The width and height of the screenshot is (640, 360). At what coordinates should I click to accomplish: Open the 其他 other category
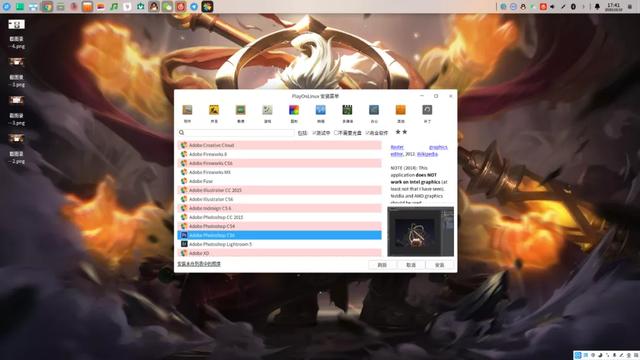point(400,113)
